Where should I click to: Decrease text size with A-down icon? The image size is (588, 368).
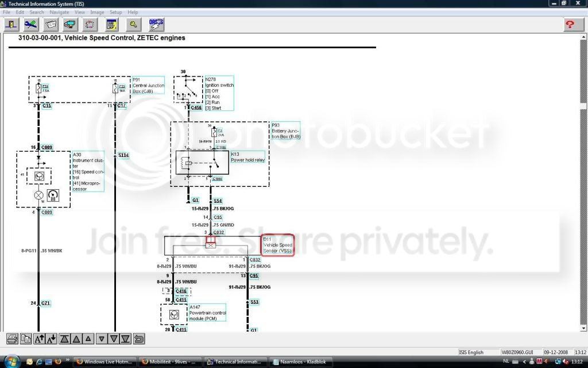point(51,339)
